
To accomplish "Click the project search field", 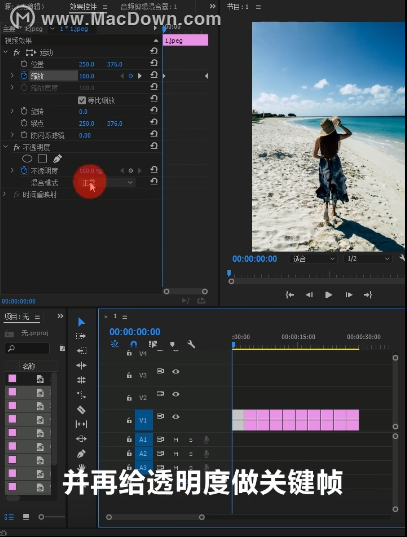I will click(x=27, y=348).
